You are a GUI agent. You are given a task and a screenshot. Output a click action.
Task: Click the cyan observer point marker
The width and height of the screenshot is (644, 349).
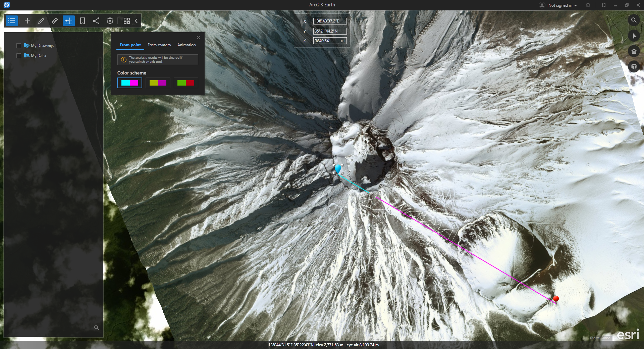pos(338,169)
